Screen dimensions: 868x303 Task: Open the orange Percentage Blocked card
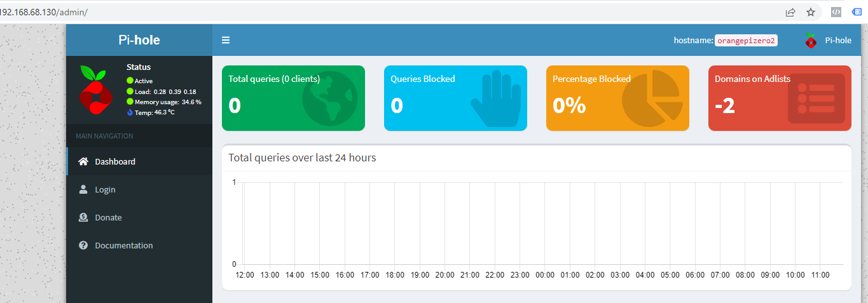click(x=617, y=98)
